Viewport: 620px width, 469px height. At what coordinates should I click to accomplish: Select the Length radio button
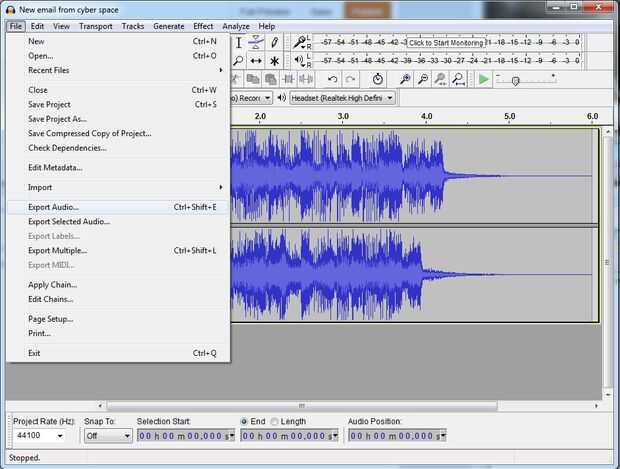tap(275, 421)
